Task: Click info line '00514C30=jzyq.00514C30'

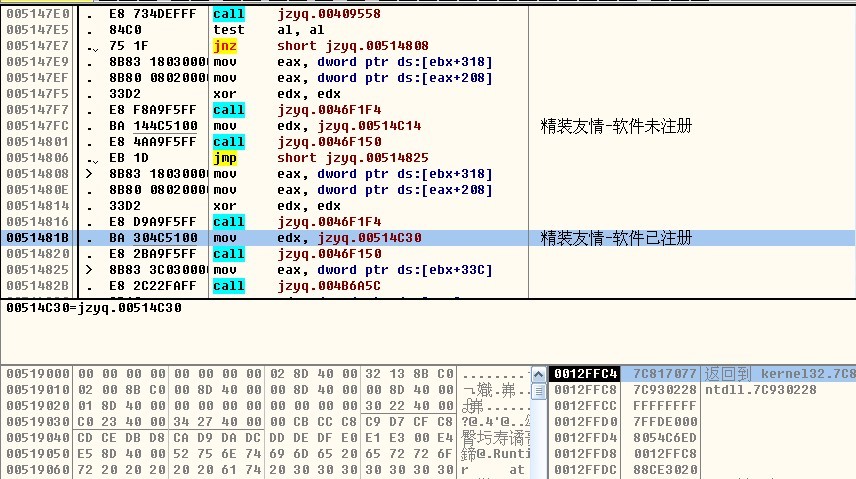Action: [94, 308]
